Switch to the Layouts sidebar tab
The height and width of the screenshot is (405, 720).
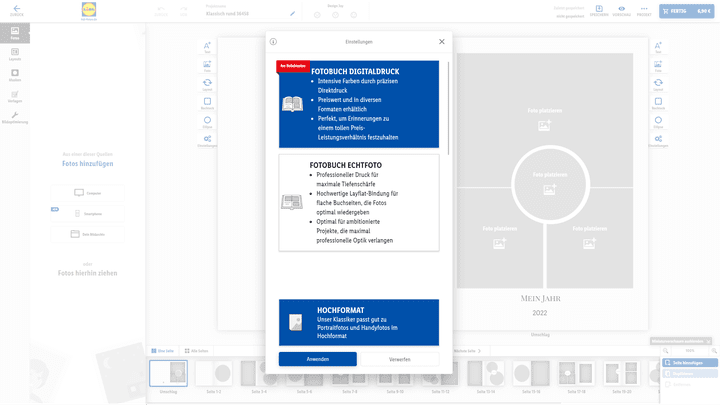(14, 56)
